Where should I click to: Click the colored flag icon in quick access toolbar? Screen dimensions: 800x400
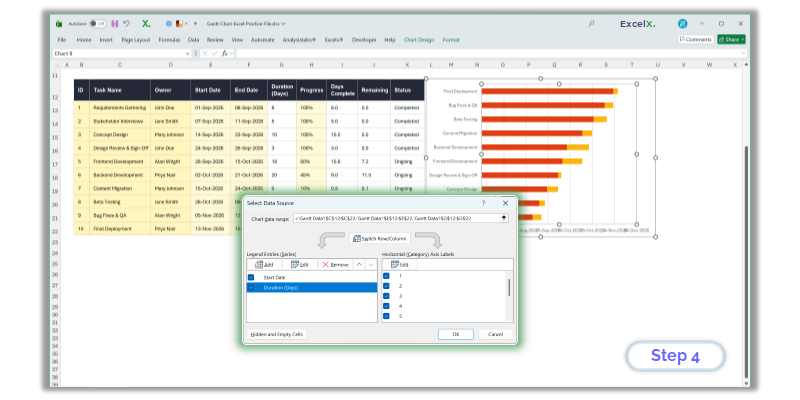pos(179,23)
